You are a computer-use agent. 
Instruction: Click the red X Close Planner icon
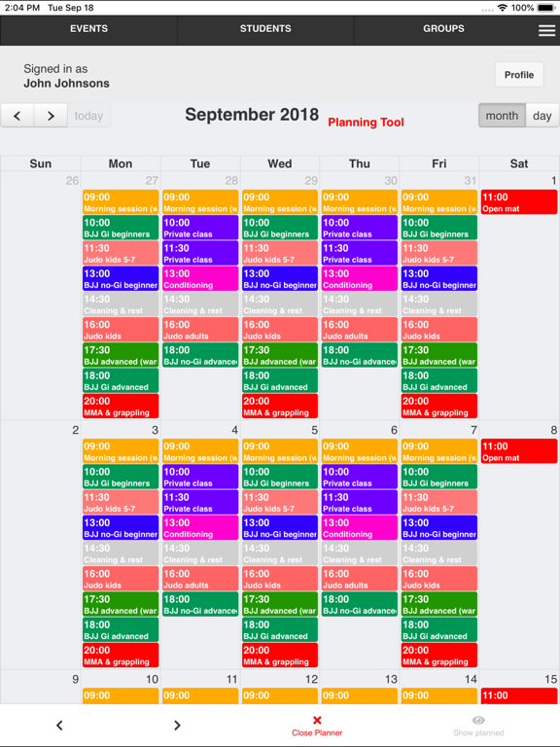pyautogui.click(x=317, y=720)
